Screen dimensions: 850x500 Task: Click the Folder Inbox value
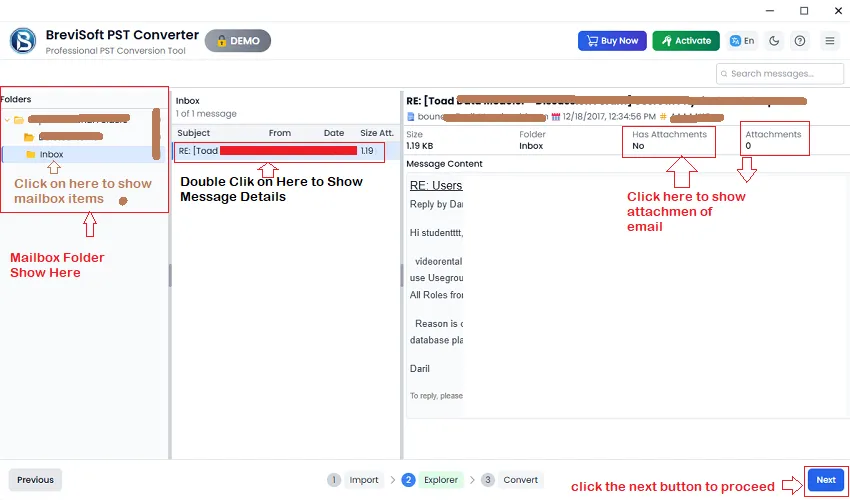click(531, 146)
